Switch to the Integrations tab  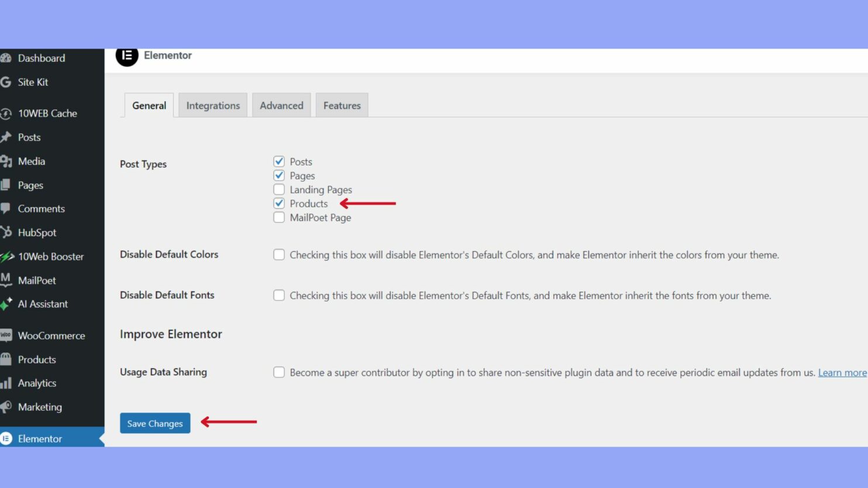pos(213,105)
